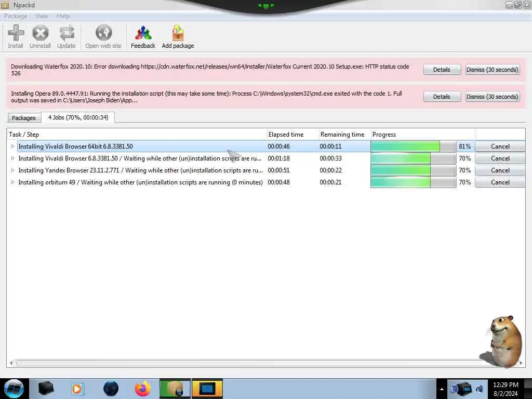Click the Install toolbar icon
The image size is (532, 399).
coord(16,37)
